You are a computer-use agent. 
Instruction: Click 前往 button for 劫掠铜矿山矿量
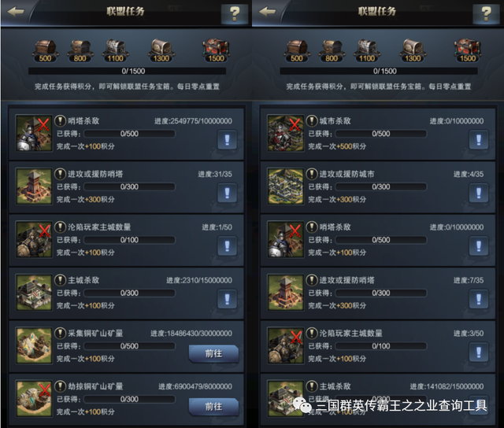click(x=213, y=407)
